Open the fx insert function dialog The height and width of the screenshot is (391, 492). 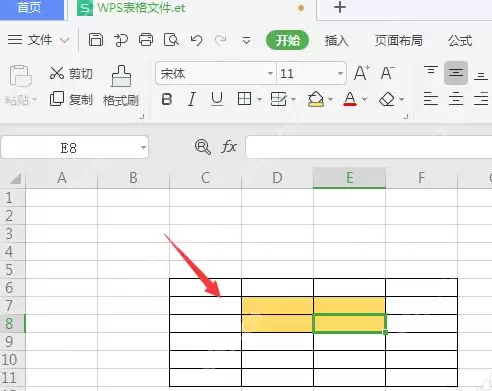[x=229, y=147]
